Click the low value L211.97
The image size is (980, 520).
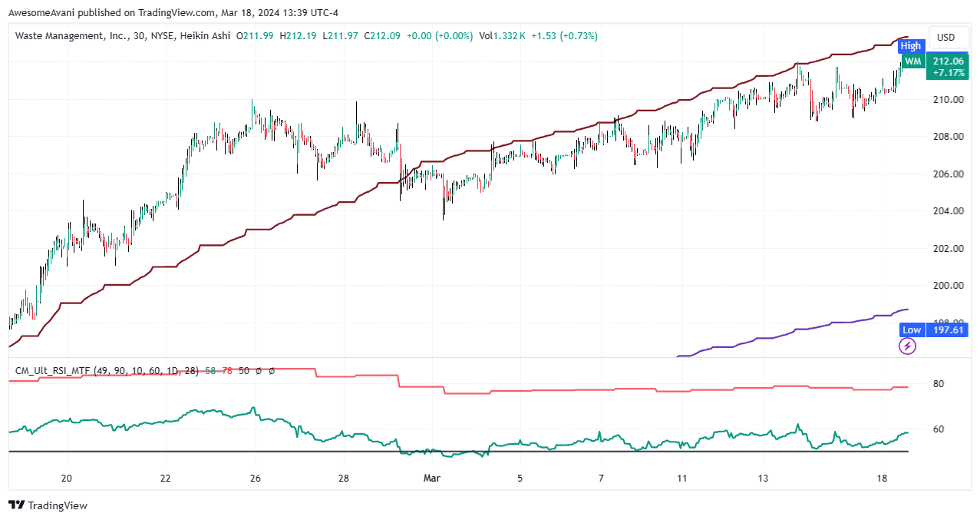[342, 35]
